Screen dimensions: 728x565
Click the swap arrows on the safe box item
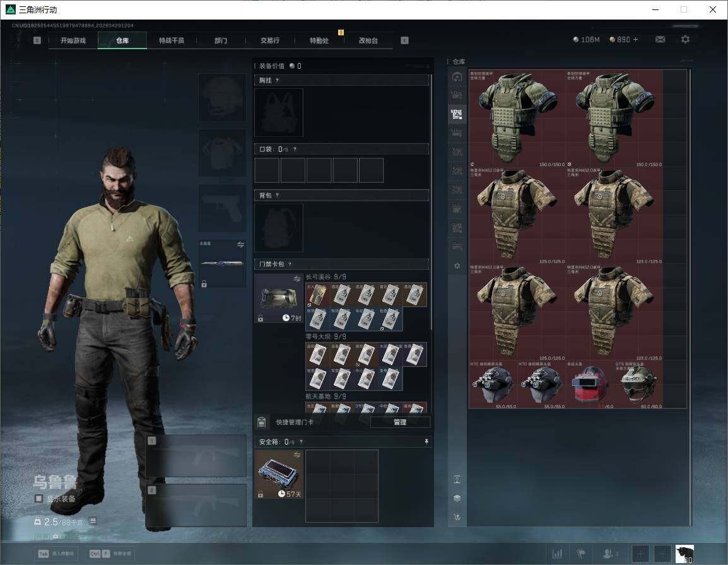296,455
